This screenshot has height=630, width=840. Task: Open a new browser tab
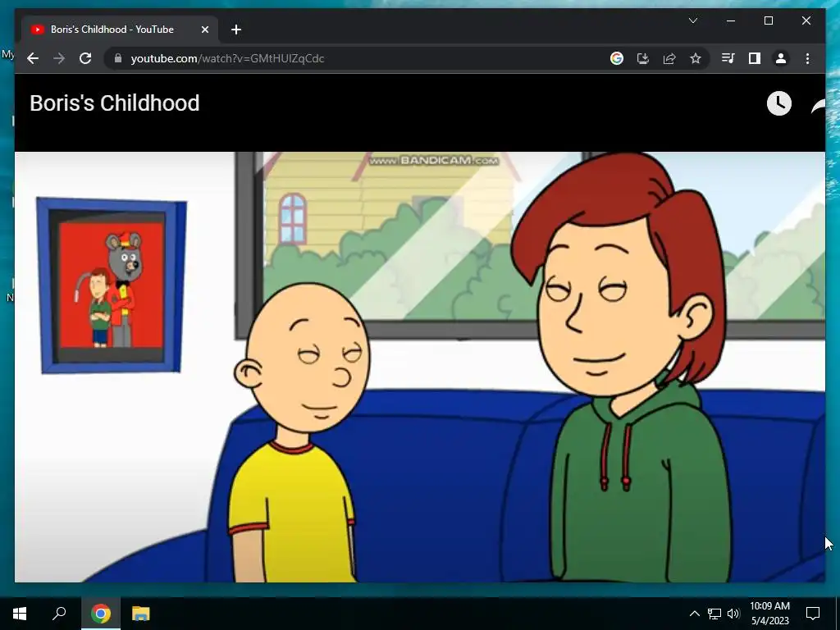(236, 30)
